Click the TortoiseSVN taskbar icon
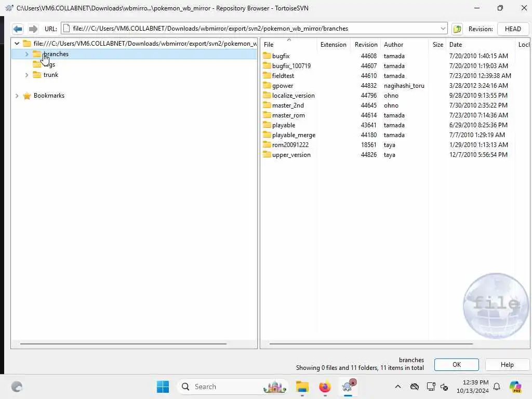The image size is (532, 399). coord(349,387)
